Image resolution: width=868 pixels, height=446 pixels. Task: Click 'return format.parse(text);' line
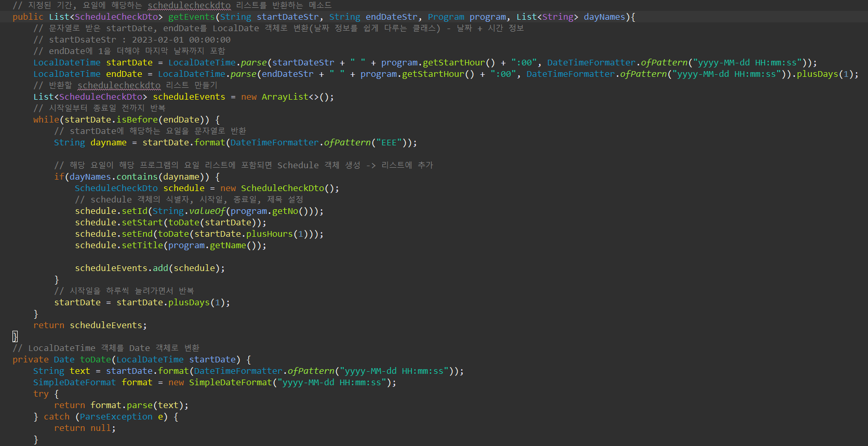click(x=121, y=406)
